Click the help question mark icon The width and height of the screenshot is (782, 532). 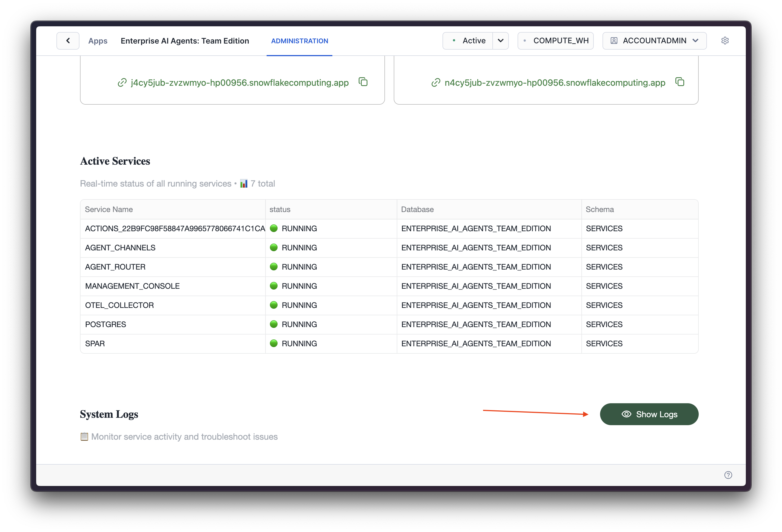pyautogui.click(x=728, y=475)
